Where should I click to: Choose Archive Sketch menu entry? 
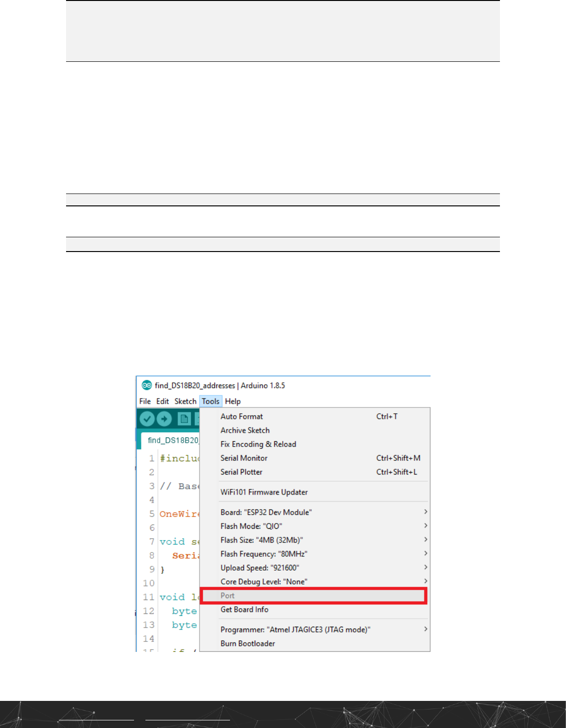coord(315,430)
